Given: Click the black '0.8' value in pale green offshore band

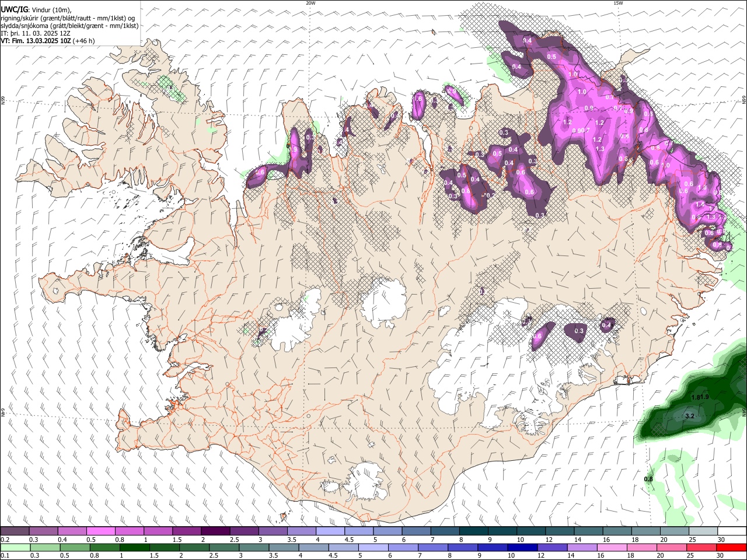Looking at the screenshot, I should coord(648,479).
